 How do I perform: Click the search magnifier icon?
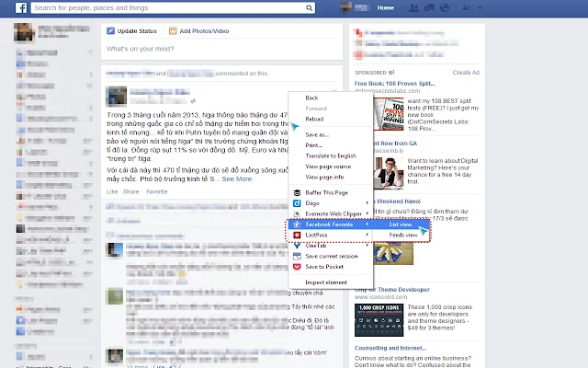coord(309,8)
